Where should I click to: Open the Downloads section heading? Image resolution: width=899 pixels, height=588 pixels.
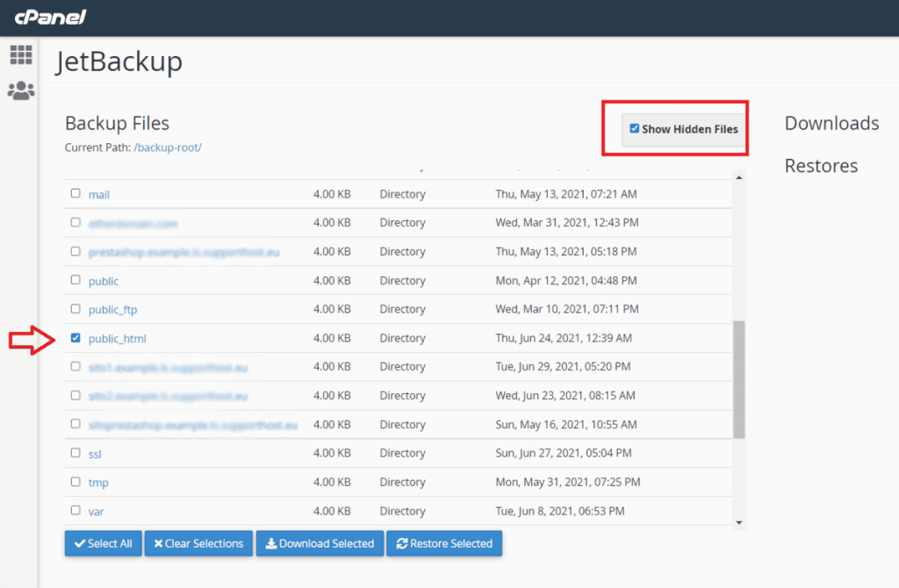831,123
